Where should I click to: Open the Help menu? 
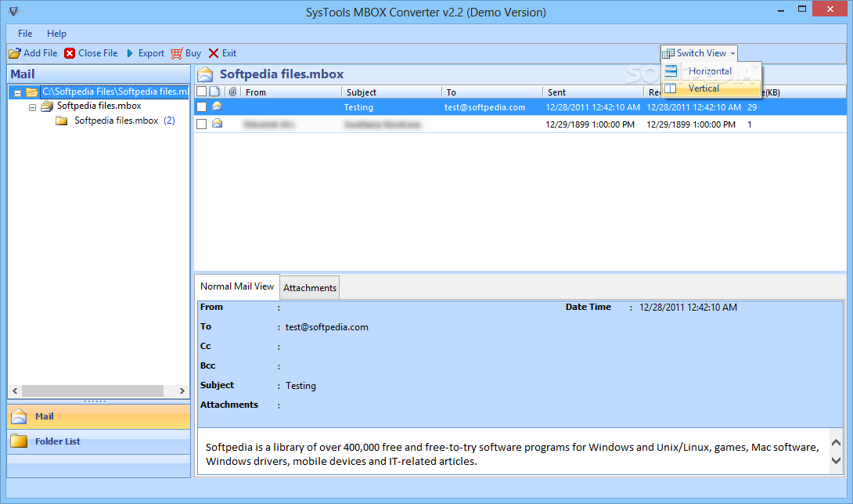tap(56, 33)
